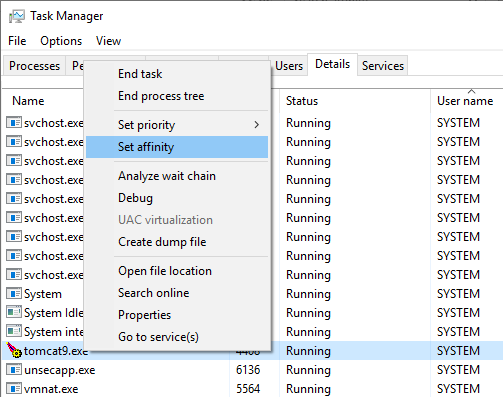The width and height of the screenshot is (503, 397).
Task: Click the Task Manager title icon
Action: (17, 16)
